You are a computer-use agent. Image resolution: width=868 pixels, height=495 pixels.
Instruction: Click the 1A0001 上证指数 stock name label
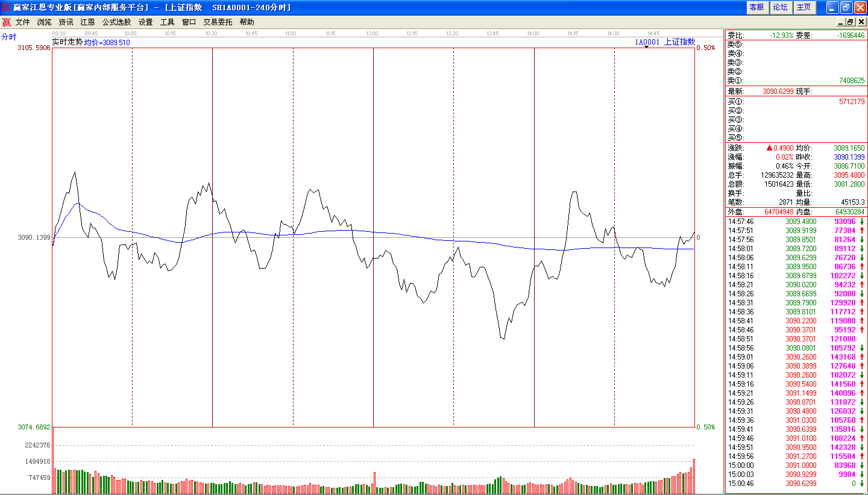[x=665, y=42]
